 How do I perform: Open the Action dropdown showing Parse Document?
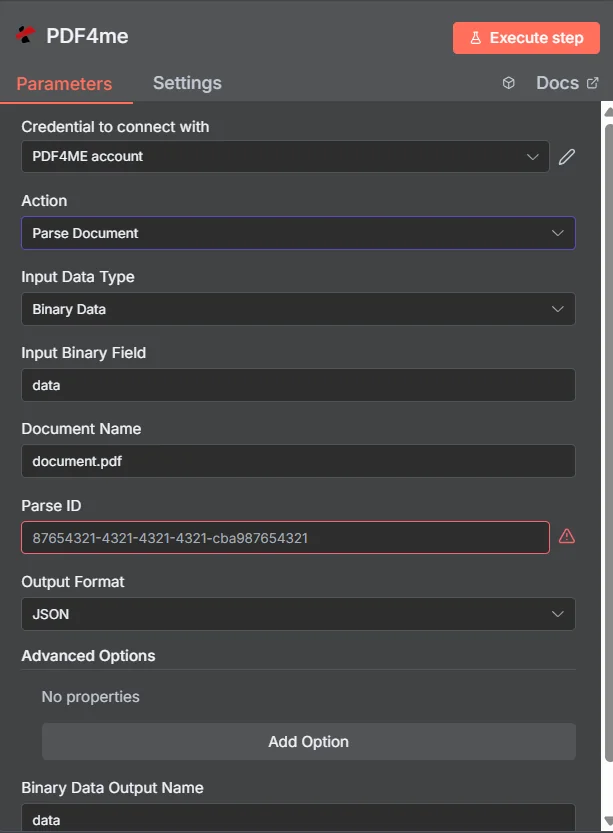coord(298,233)
